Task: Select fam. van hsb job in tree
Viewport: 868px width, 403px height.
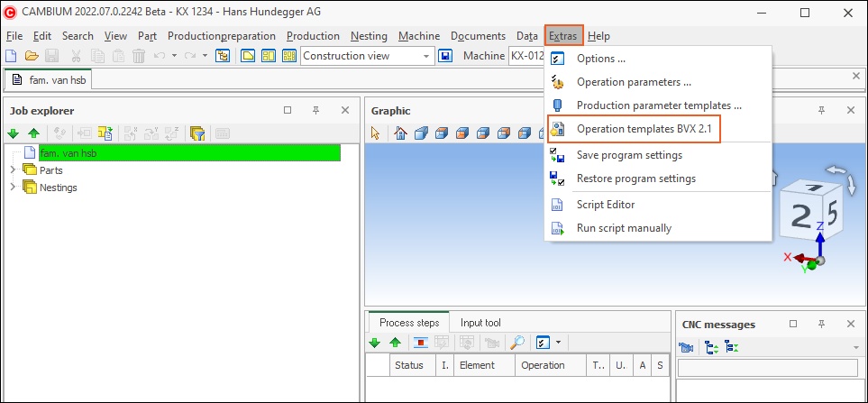Action: coord(188,152)
